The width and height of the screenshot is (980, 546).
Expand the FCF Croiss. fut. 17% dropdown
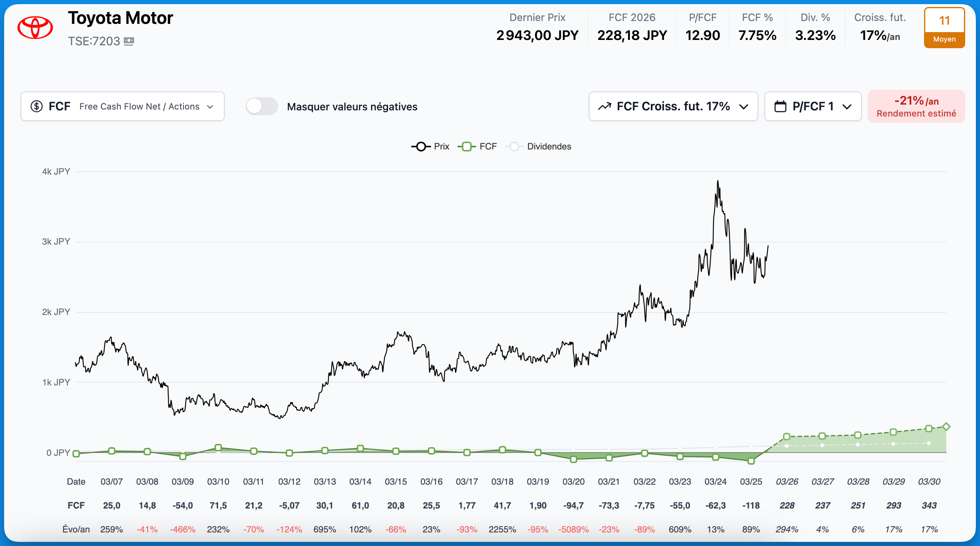point(673,106)
